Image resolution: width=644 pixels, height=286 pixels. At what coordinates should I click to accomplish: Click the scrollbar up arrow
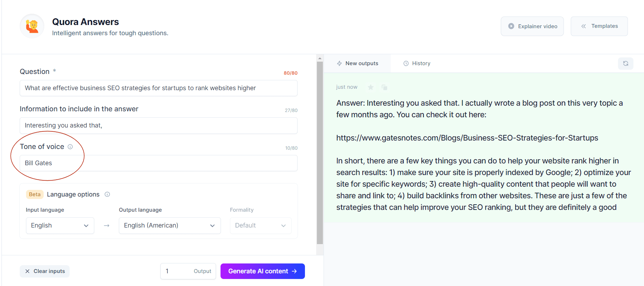coord(320,58)
